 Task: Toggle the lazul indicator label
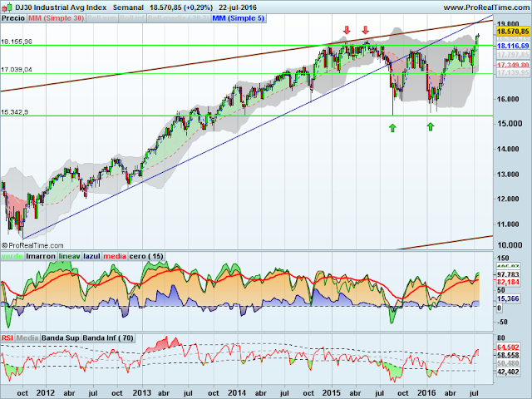tap(91, 256)
